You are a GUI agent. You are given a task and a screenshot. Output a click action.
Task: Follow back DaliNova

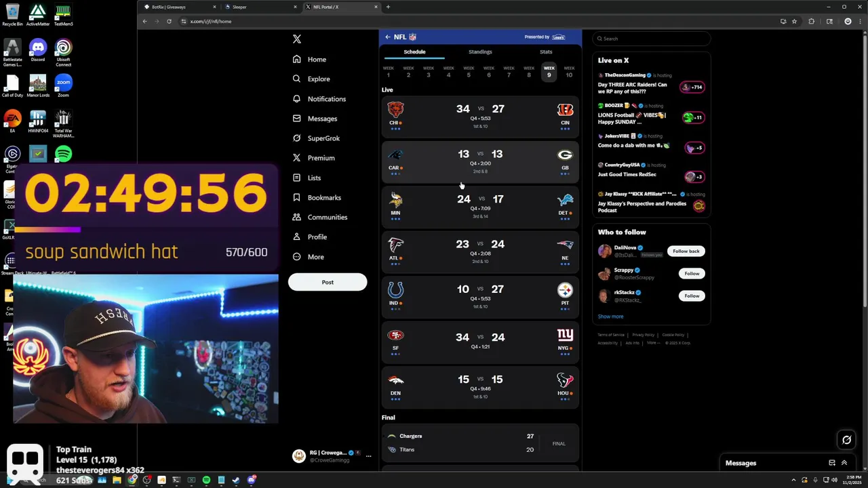[x=686, y=251]
